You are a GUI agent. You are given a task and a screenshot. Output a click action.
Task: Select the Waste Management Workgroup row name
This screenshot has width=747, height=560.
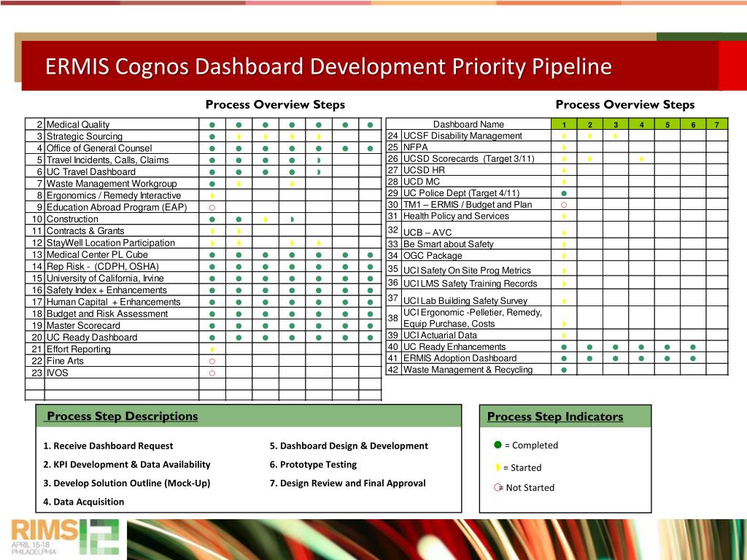(x=112, y=184)
